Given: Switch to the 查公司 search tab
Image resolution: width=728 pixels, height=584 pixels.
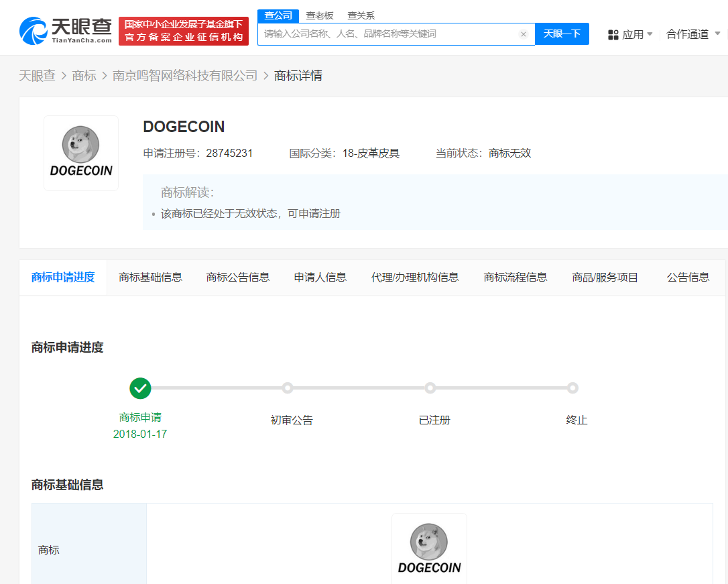Looking at the screenshot, I should point(278,15).
